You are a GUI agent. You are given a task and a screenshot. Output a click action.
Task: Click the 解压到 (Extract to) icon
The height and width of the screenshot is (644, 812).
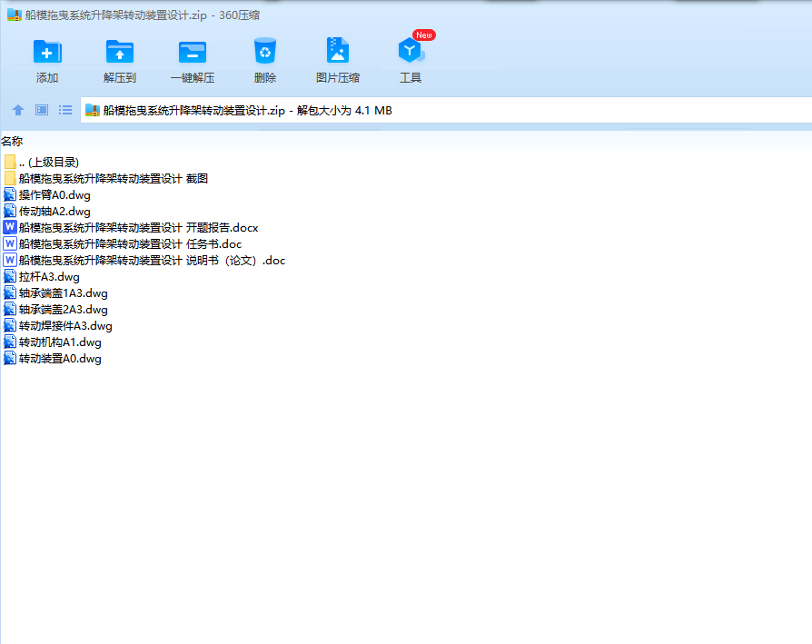[120, 52]
